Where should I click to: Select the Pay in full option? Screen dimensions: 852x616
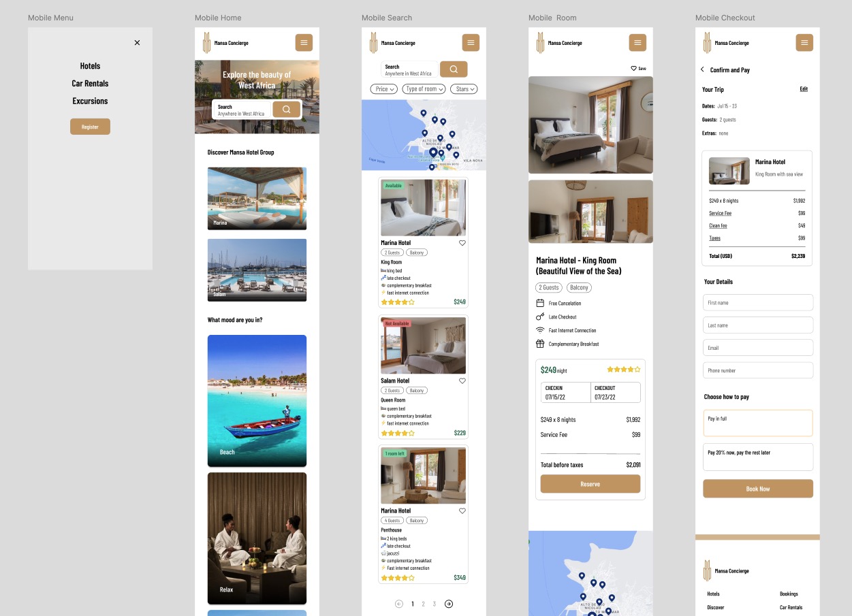pyautogui.click(x=758, y=423)
